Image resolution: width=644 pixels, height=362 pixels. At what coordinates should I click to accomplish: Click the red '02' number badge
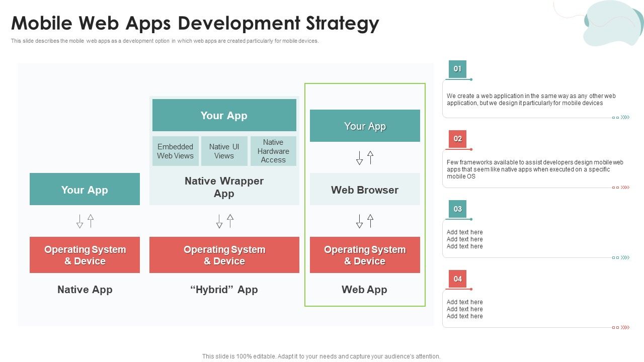(457, 139)
